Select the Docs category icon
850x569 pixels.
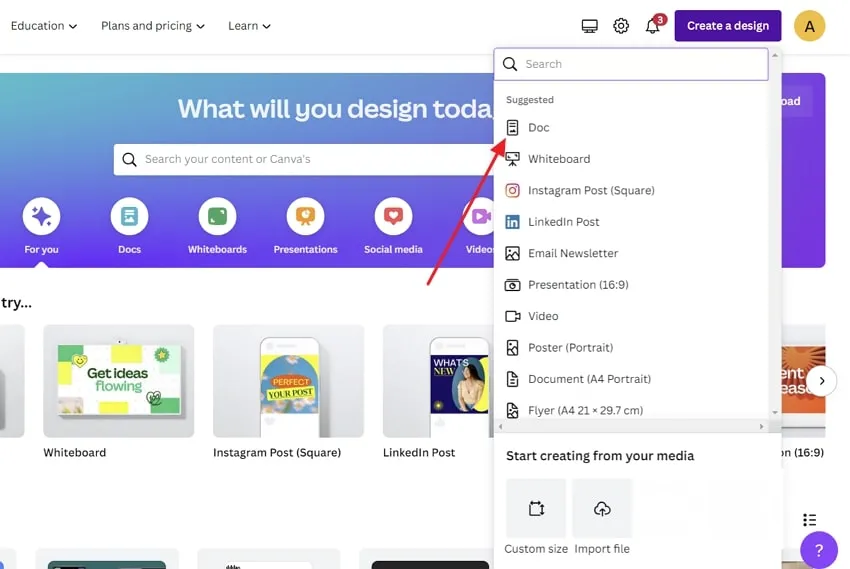point(129,216)
